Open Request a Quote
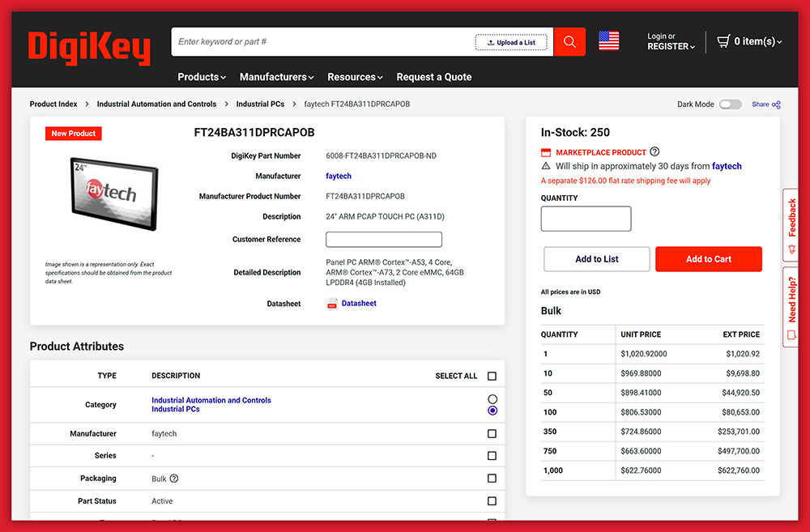Image resolution: width=810 pixels, height=532 pixels. coord(434,77)
